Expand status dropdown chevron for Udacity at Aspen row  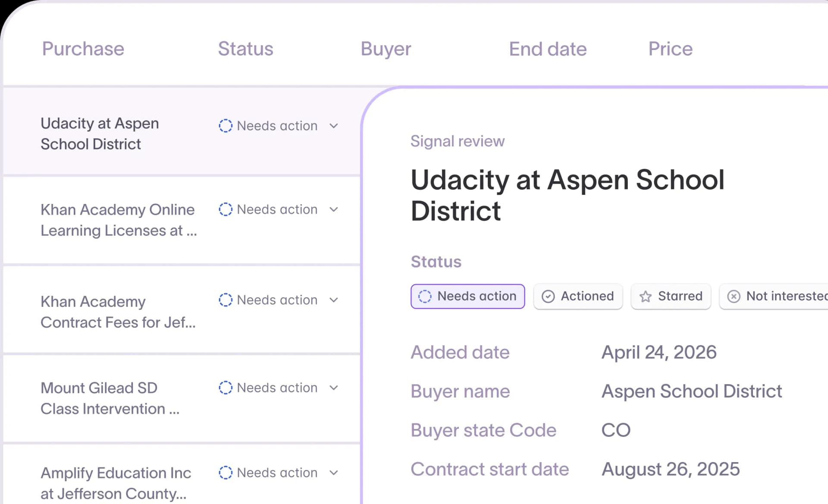[x=333, y=126]
